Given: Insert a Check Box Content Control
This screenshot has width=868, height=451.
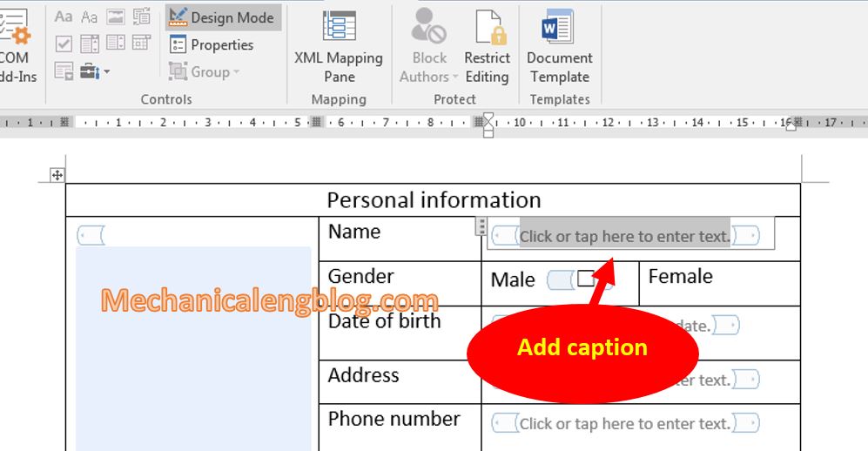Looking at the screenshot, I should [x=63, y=44].
